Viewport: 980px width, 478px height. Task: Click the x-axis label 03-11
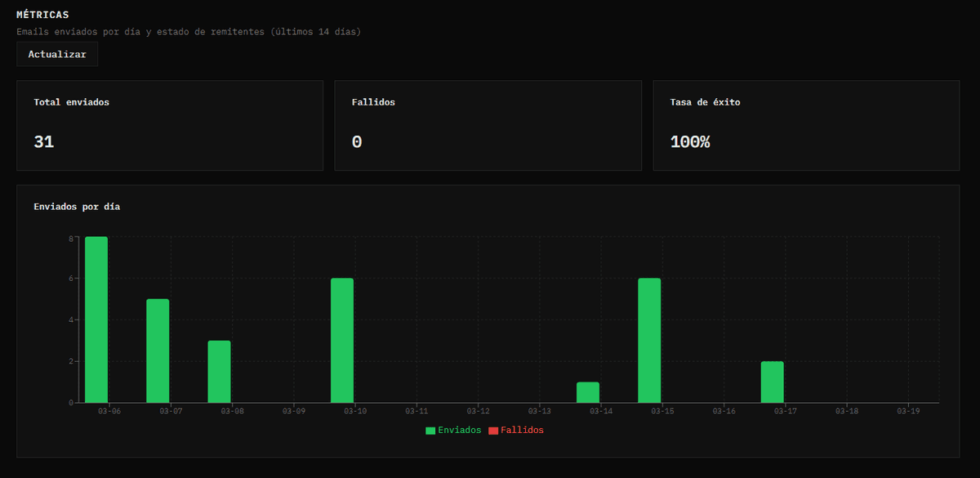(x=416, y=411)
